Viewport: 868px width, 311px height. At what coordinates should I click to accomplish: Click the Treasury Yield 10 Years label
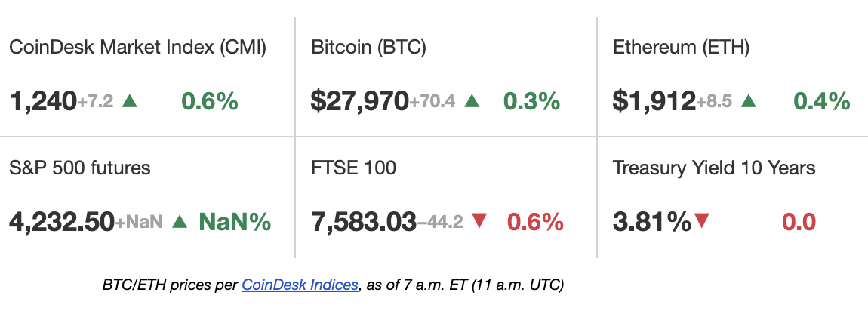(714, 168)
